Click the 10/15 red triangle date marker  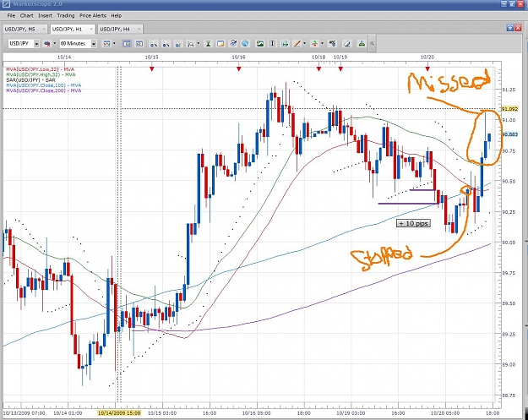pos(152,69)
